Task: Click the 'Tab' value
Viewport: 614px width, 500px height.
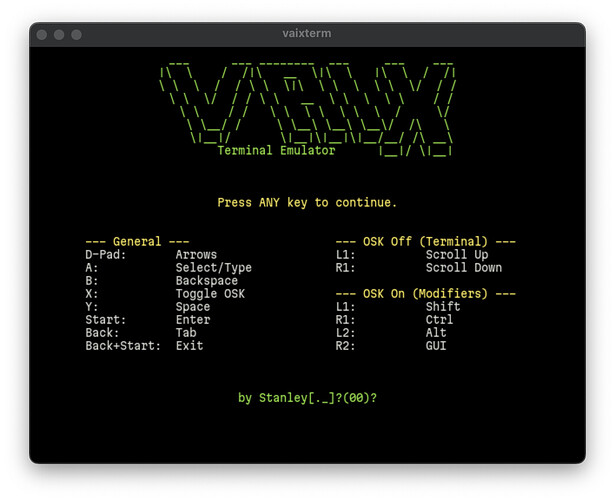Action: click(186, 333)
